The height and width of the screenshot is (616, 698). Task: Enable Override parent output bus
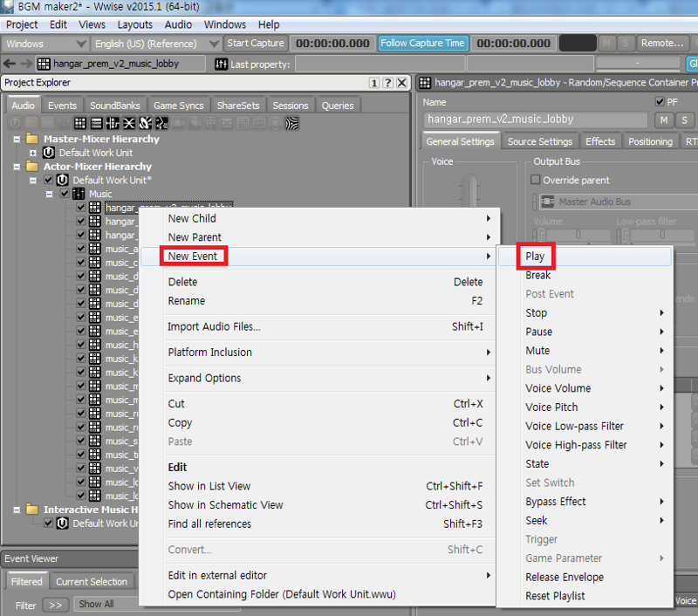pyautogui.click(x=536, y=180)
